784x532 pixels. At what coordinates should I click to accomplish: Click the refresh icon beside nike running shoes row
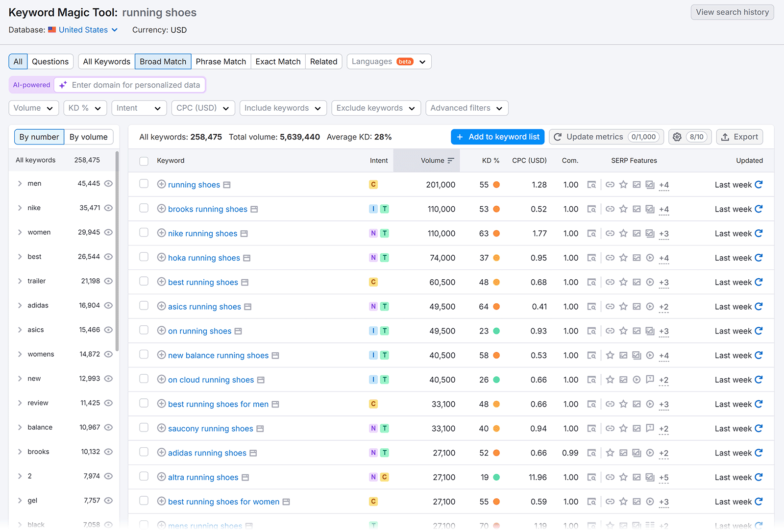pyautogui.click(x=759, y=233)
